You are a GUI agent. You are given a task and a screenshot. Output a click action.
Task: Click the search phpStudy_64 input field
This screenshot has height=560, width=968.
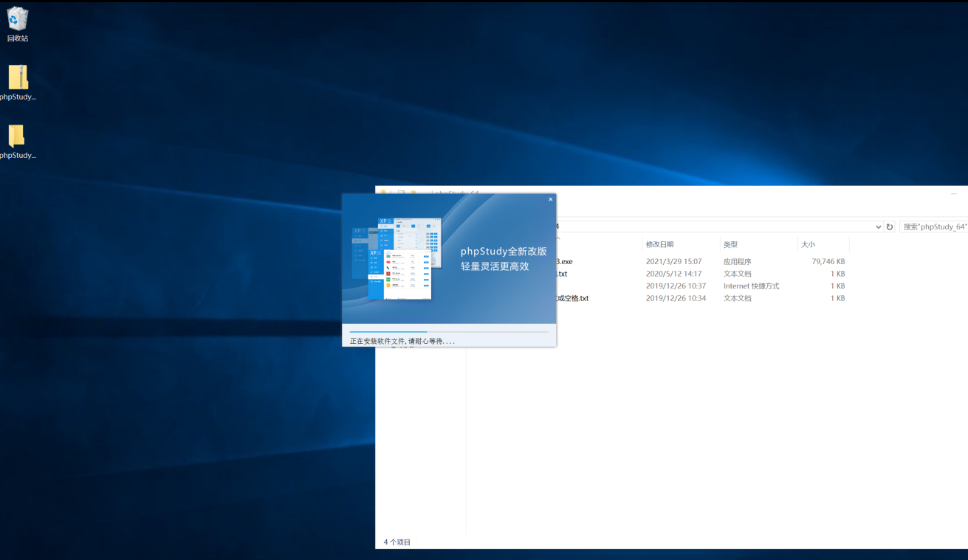coord(934,227)
